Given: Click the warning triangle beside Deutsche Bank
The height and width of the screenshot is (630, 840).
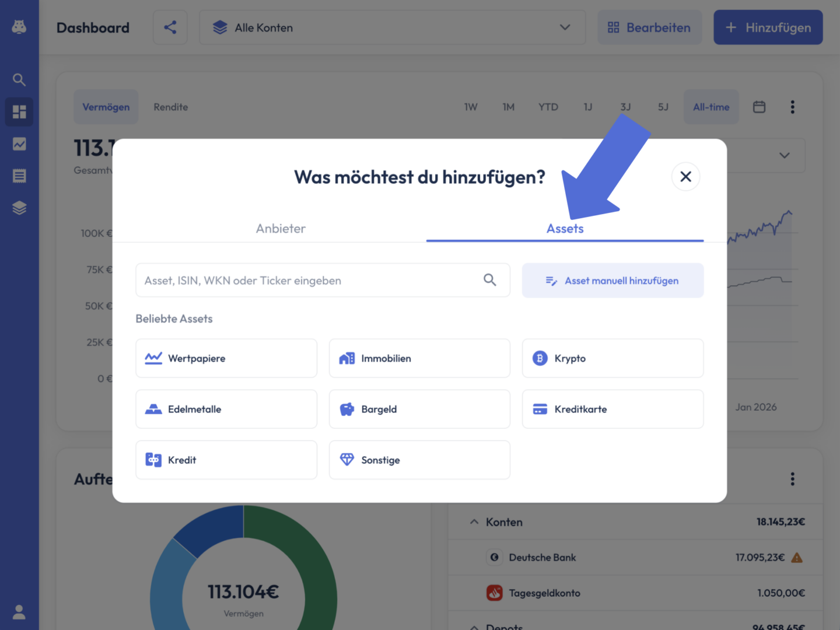Looking at the screenshot, I should pyautogui.click(x=797, y=558).
